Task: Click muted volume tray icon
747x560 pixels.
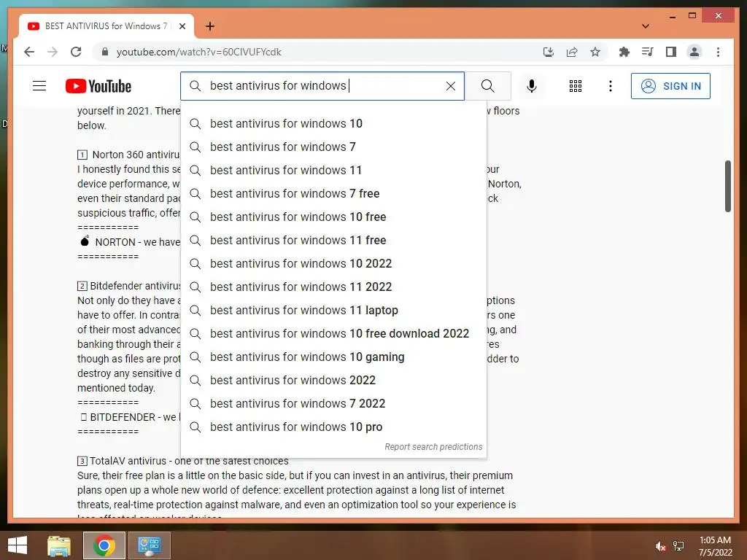Action: (x=660, y=546)
